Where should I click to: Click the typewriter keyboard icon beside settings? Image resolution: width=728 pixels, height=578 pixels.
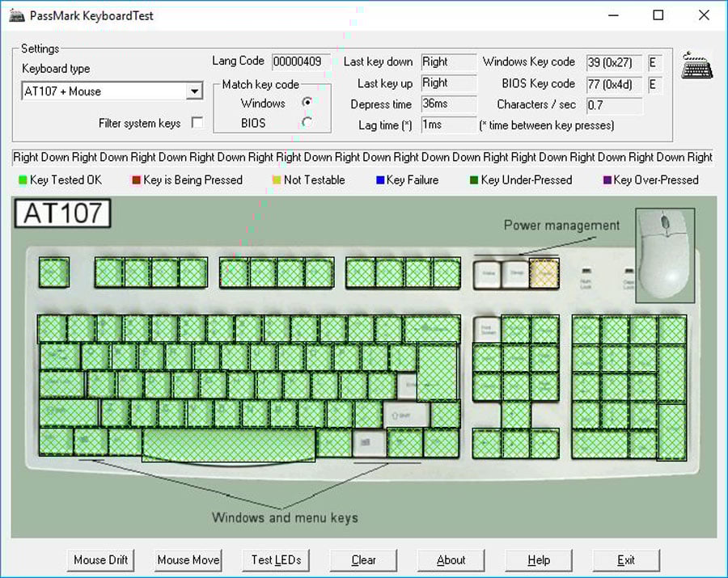coord(697,65)
